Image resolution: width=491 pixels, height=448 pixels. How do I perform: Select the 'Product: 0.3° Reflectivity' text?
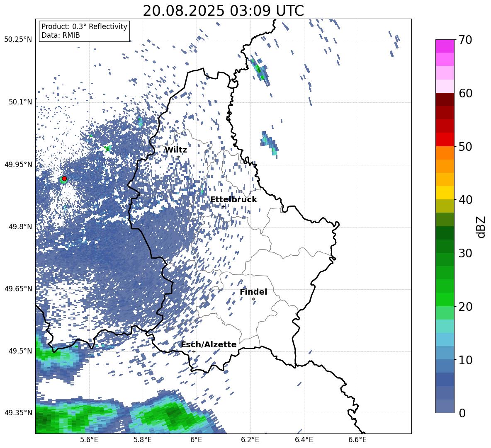coord(84,26)
